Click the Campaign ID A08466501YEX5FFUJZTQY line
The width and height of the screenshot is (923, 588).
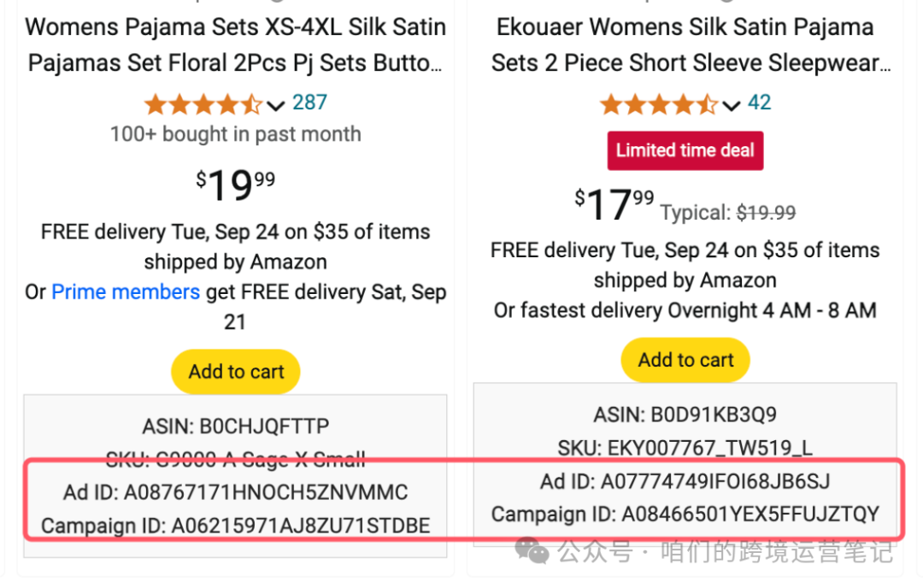coord(685,514)
